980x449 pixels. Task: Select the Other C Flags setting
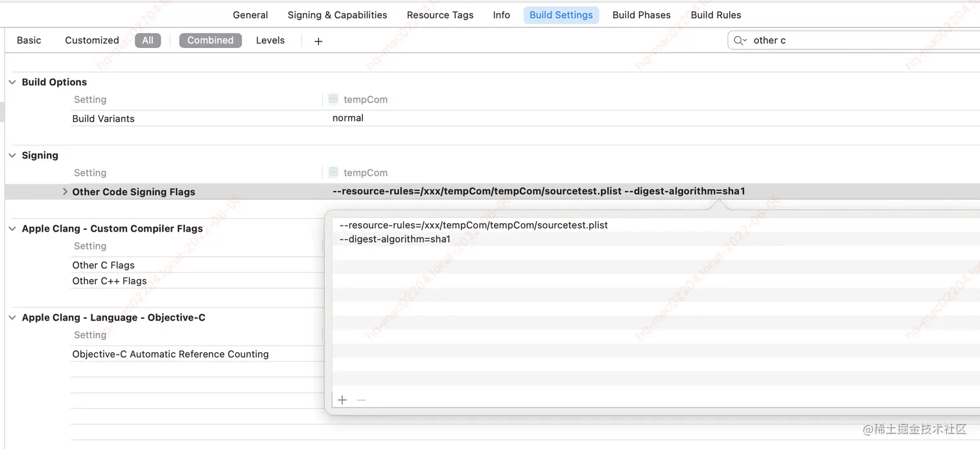(x=104, y=265)
